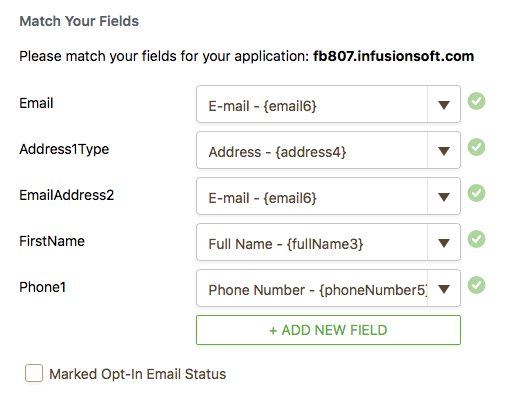Open EmailAddress2 row E-mail - {email6} combo box
The image size is (513, 403).
[328, 196]
